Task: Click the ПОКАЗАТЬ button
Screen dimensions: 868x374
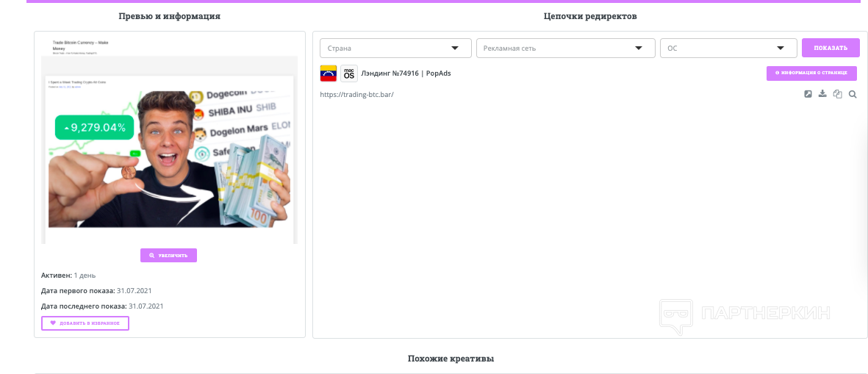Action: click(831, 48)
